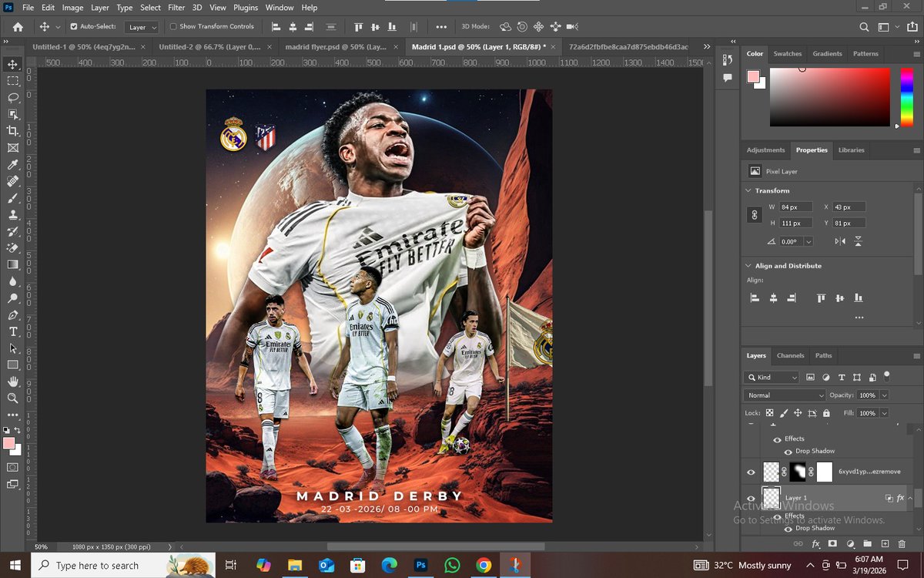Open the Swatches panel tab

787,53
